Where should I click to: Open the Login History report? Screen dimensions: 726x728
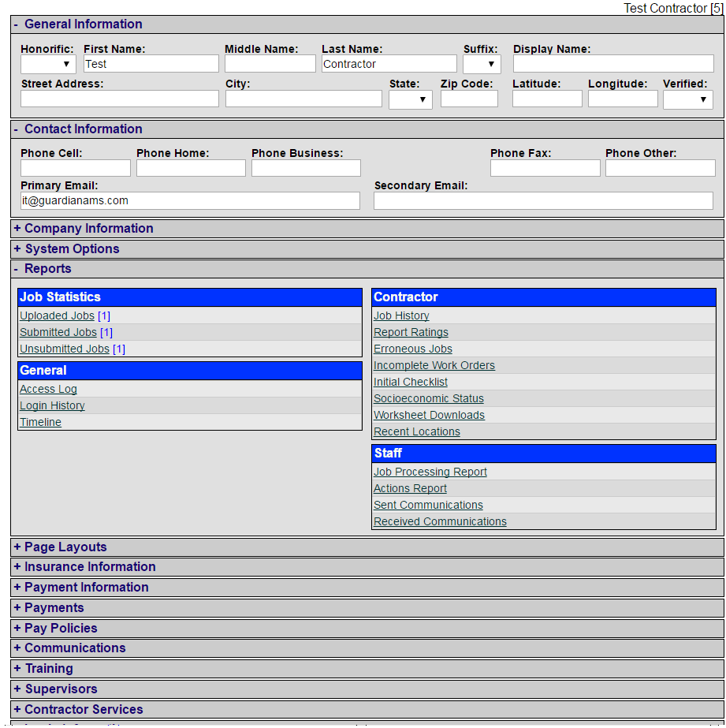[x=52, y=405]
